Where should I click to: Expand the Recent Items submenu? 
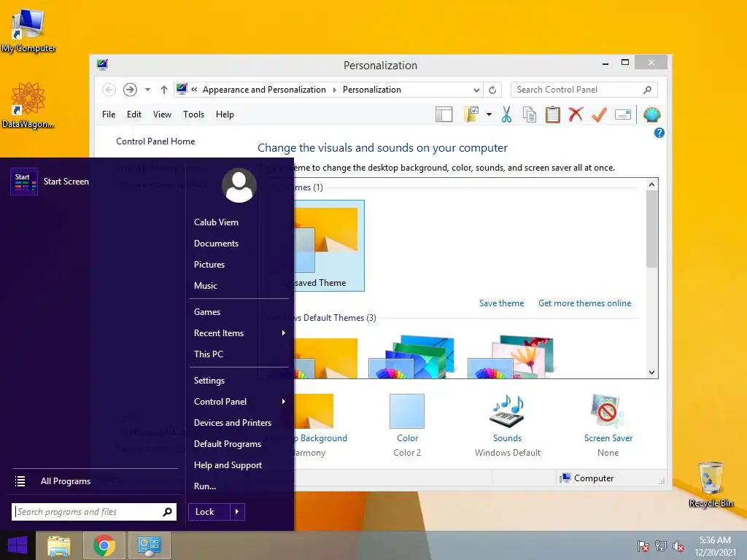click(284, 332)
